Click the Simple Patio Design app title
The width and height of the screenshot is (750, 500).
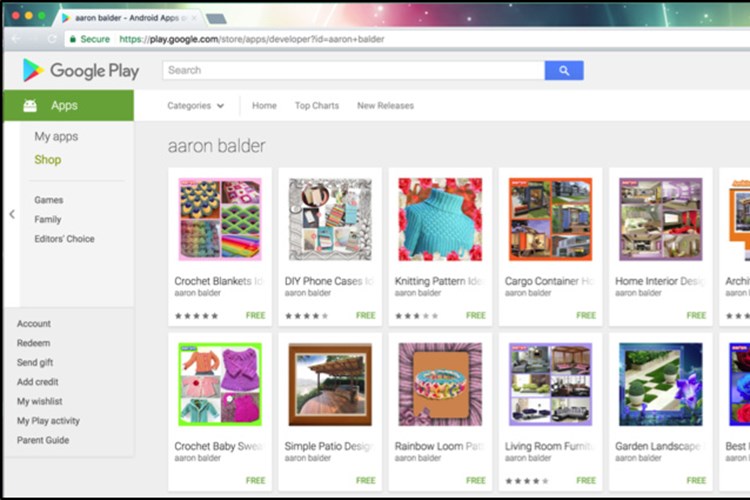click(x=329, y=446)
